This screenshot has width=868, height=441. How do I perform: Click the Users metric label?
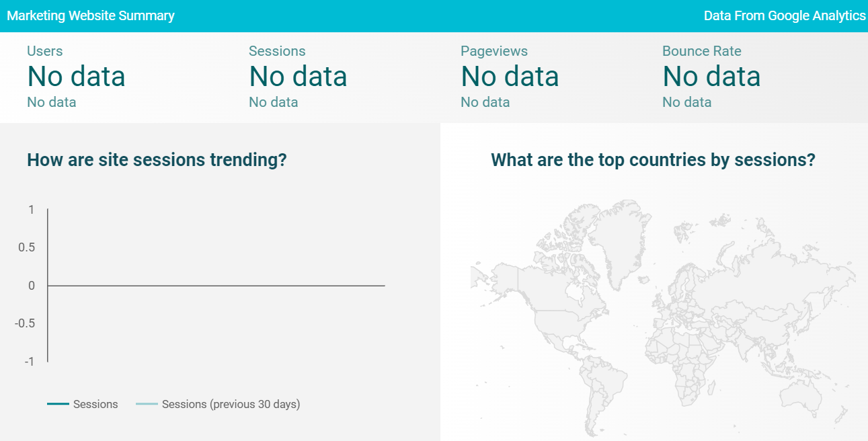[44, 50]
